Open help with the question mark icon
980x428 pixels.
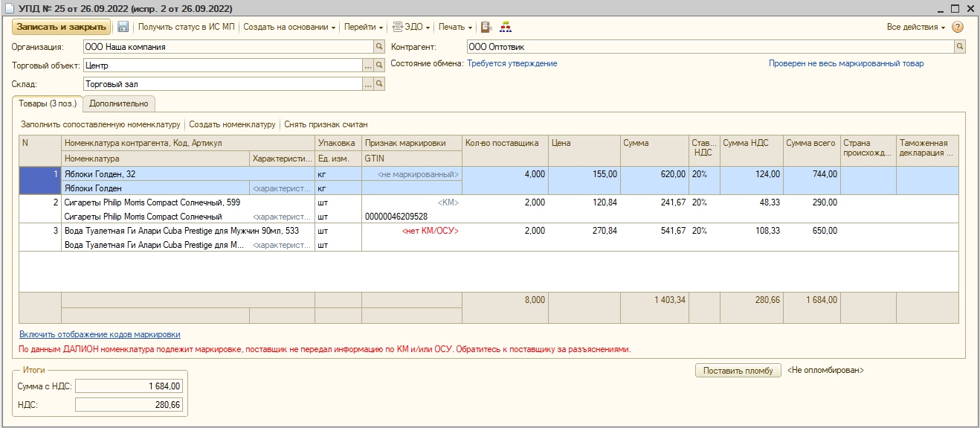click(958, 27)
